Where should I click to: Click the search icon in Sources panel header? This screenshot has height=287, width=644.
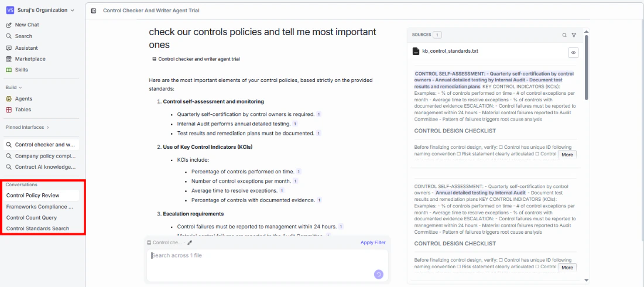(x=564, y=35)
